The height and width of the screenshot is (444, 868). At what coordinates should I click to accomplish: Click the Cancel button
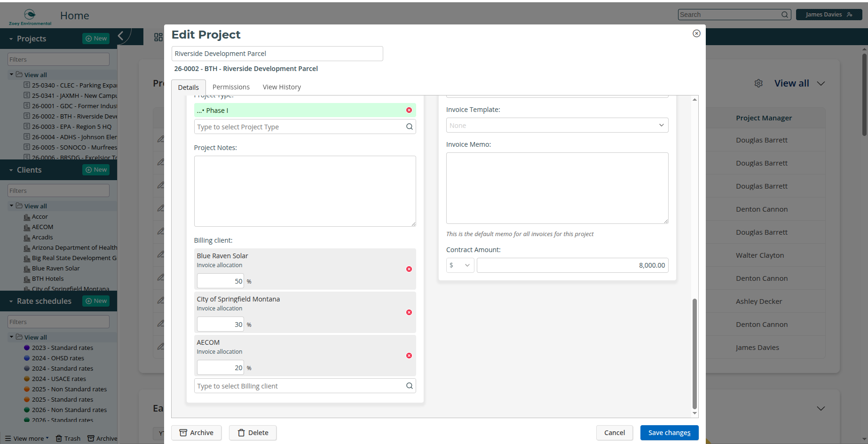615,433
